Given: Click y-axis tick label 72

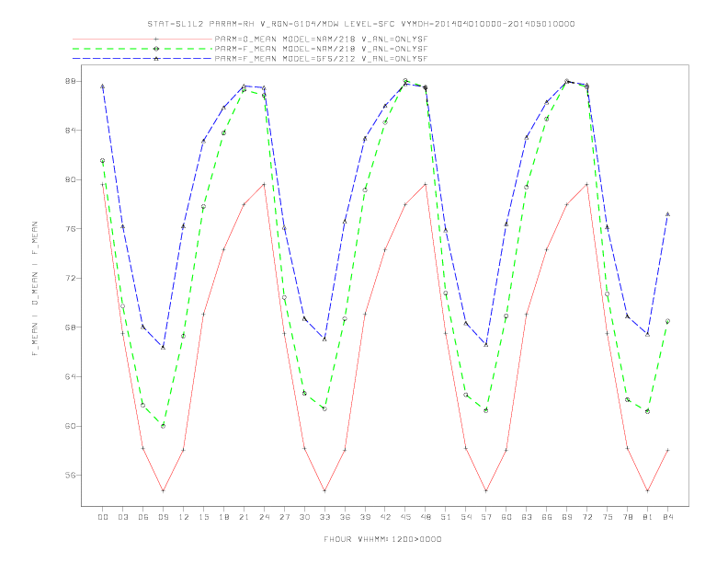Looking at the screenshot, I should 71,278.
